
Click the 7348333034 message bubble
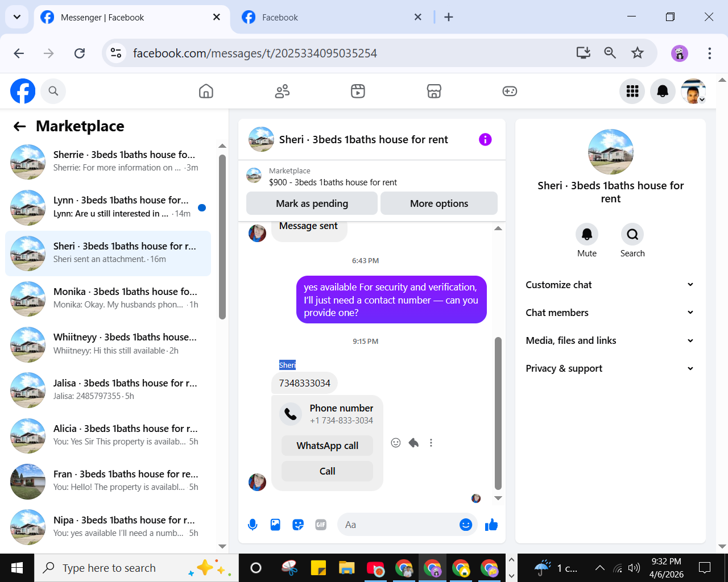tap(305, 383)
